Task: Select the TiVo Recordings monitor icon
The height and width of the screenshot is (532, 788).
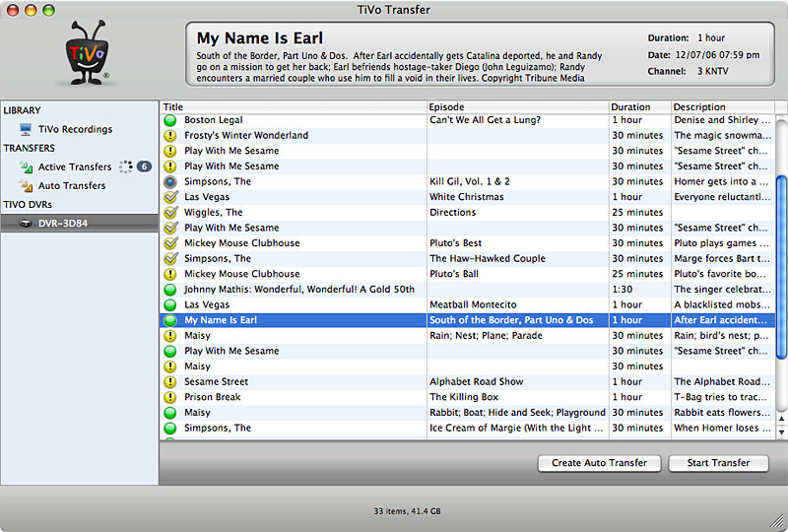Action: pos(26,129)
